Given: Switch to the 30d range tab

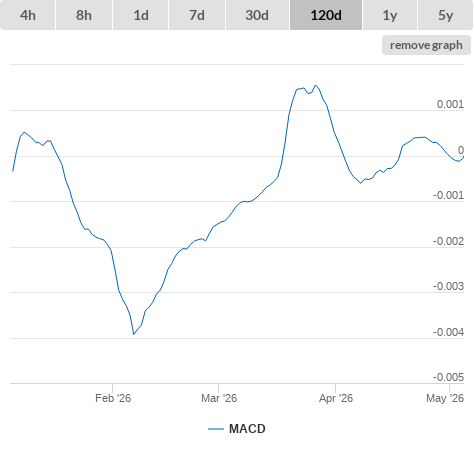Looking at the screenshot, I should coord(257,15).
